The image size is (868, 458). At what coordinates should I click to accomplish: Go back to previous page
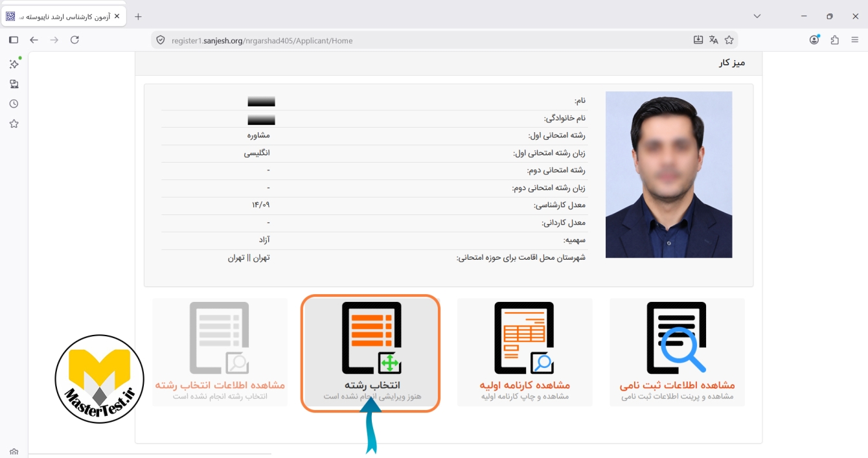(34, 40)
